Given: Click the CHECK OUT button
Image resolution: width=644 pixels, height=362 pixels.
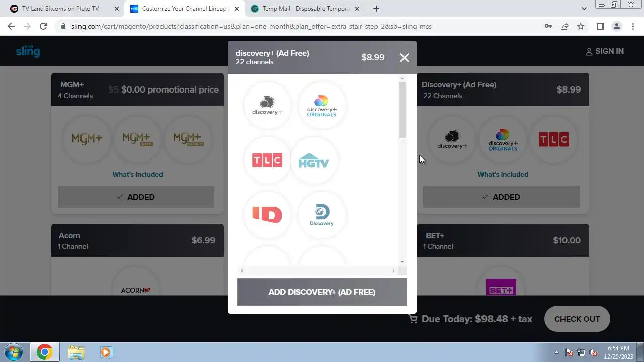Looking at the screenshot, I should click(577, 319).
